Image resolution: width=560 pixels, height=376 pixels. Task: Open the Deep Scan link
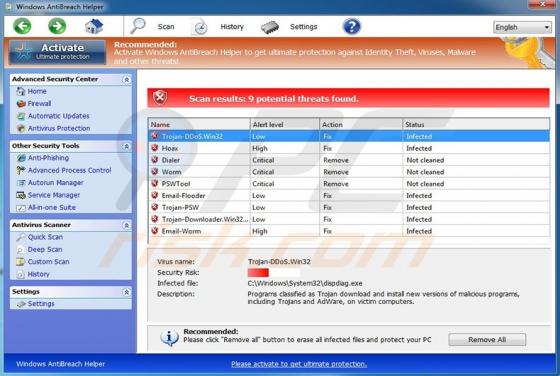click(45, 249)
